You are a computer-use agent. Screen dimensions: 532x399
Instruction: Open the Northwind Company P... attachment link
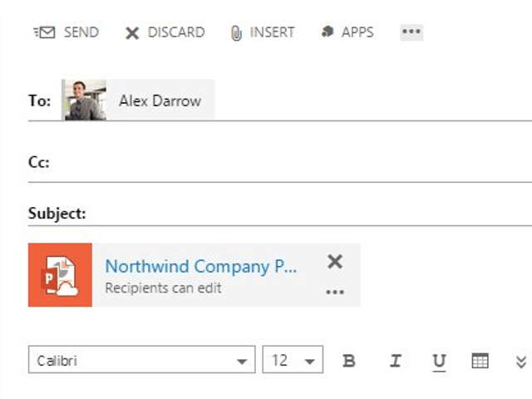click(x=201, y=266)
